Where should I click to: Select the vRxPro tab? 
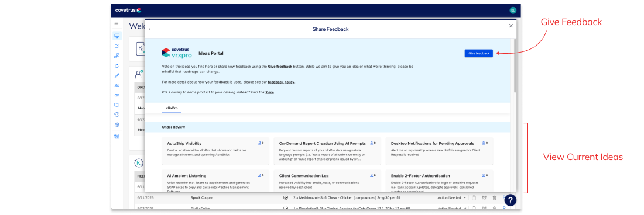[172, 107]
